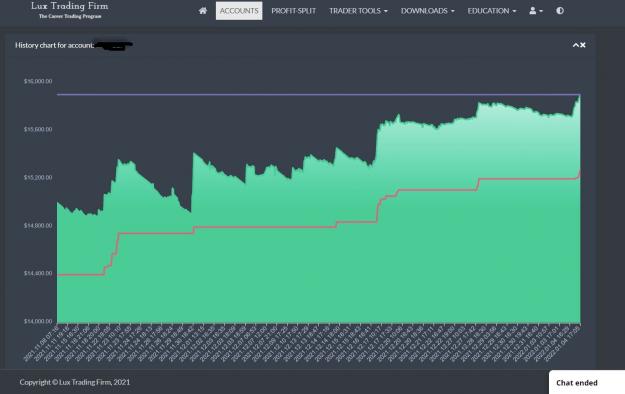
Task: Click the History chart for account title
Action: [54, 45]
